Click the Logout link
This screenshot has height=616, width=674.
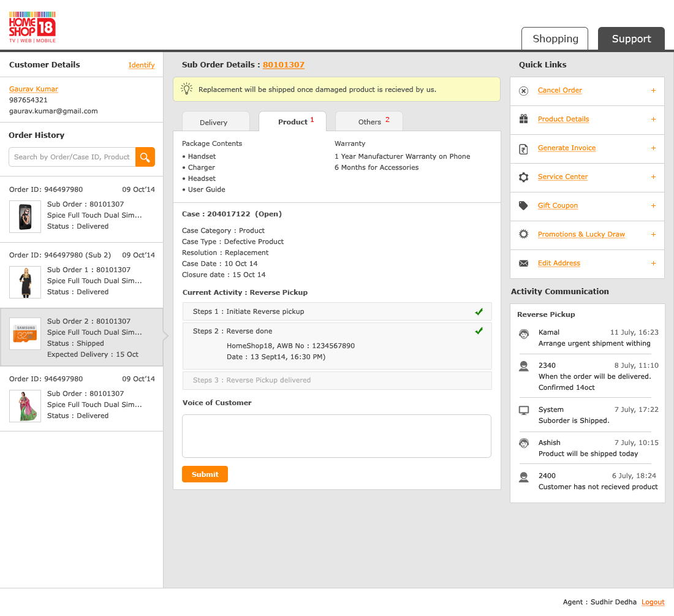coord(653,602)
